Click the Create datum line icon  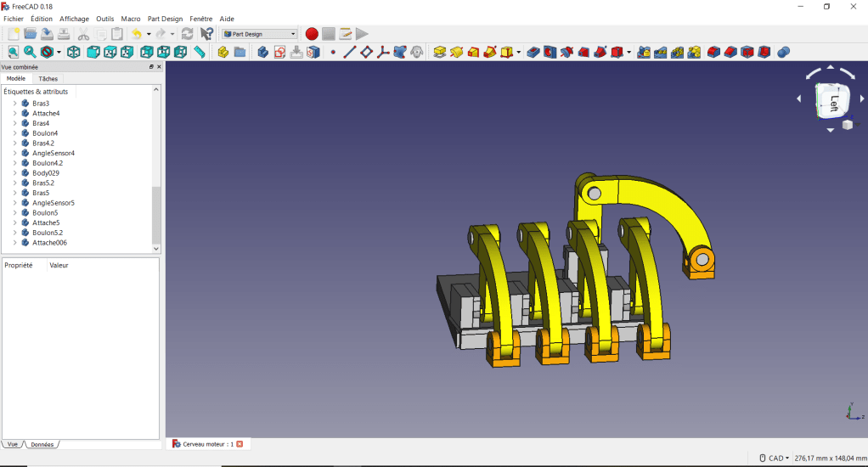349,53
